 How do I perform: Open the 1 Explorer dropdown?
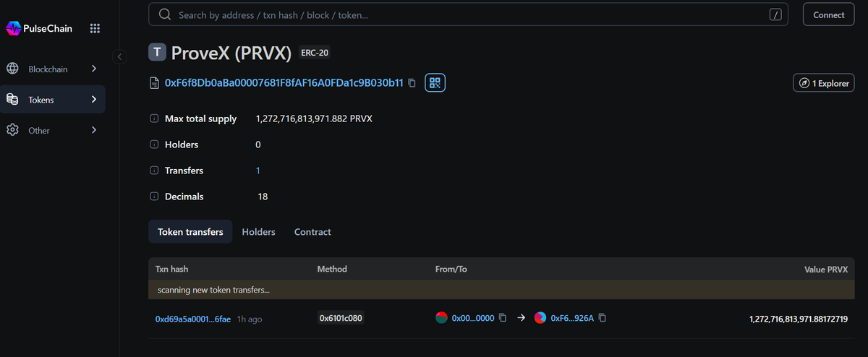tap(824, 83)
